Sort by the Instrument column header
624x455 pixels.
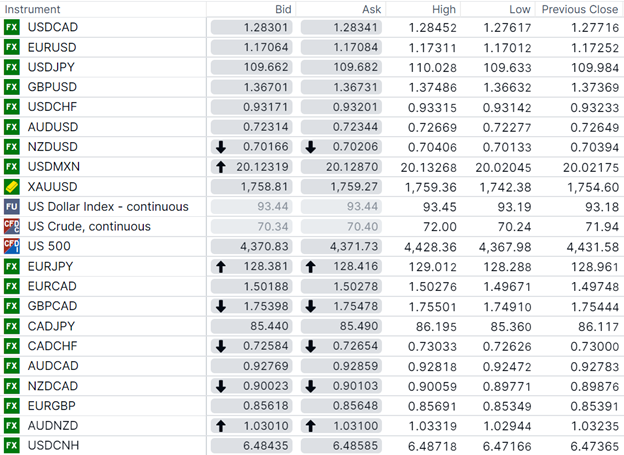[x=32, y=8]
